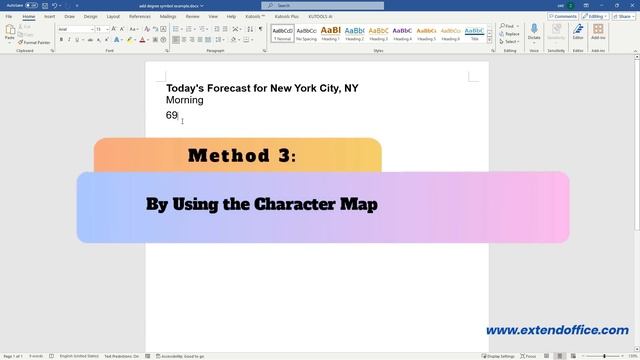Click the Text Effects icon
Viewport: 640px width, 360px height.
coord(117,40)
